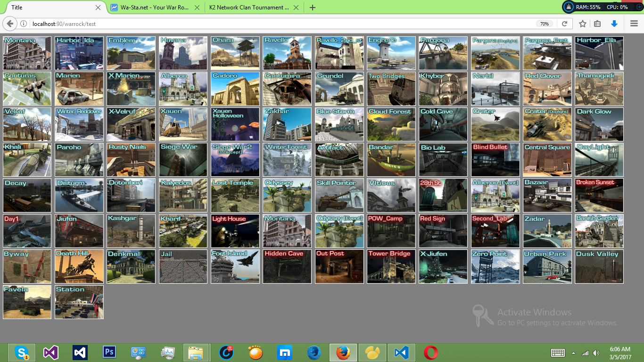Select the Harbor_Elia map thumbnail
The height and width of the screenshot is (362, 644).
tap(599, 53)
